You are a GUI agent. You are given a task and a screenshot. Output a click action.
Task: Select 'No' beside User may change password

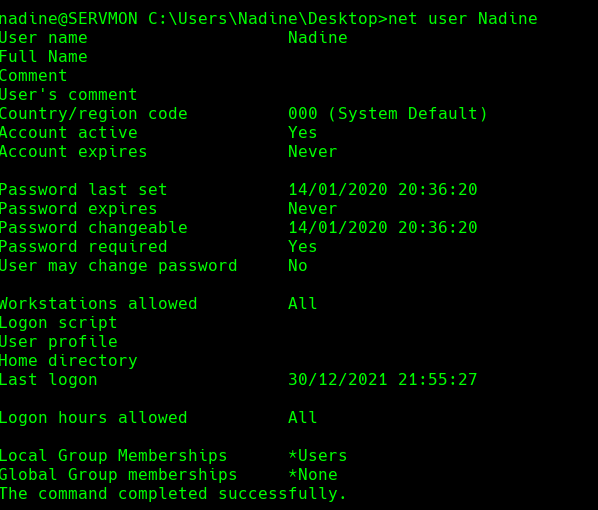click(297, 266)
